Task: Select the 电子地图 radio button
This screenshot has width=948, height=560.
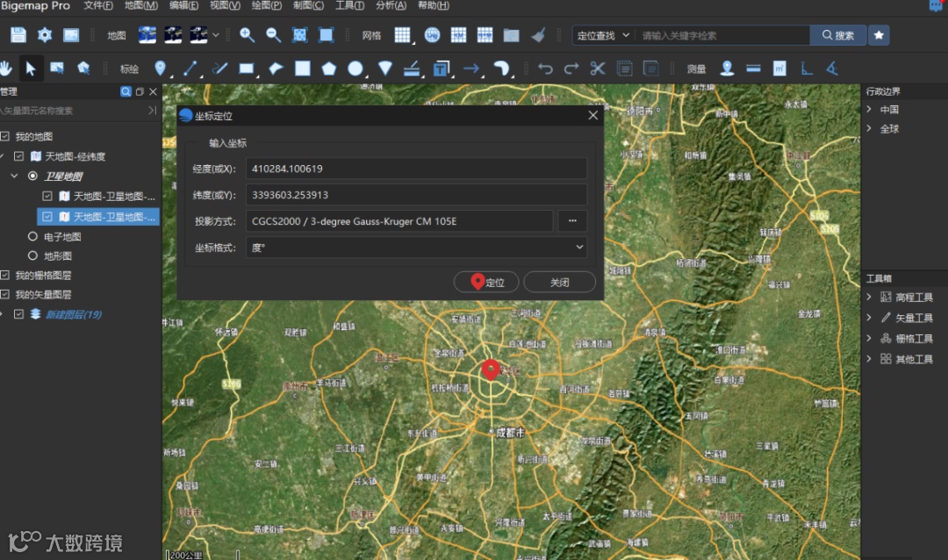Action: tap(33, 237)
